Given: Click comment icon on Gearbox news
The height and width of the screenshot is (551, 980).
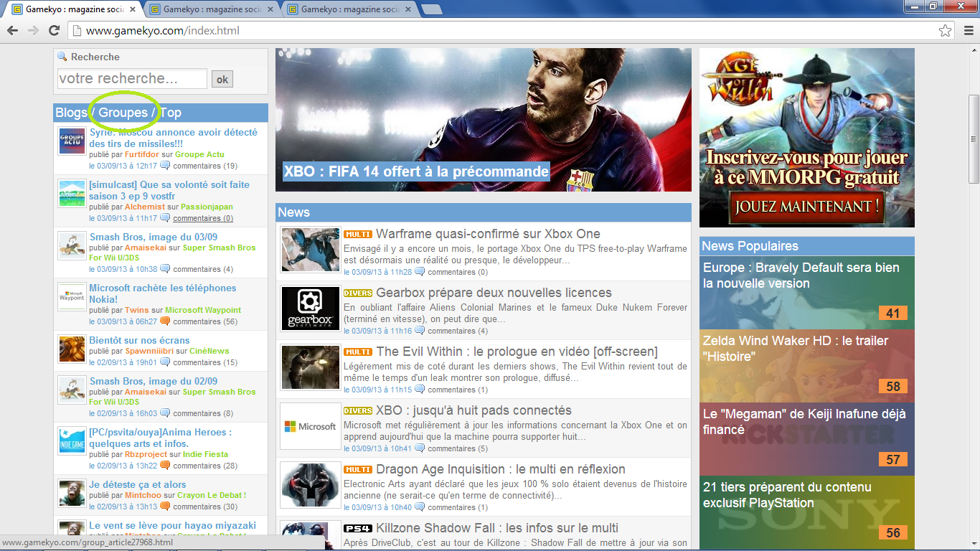Looking at the screenshot, I should [420, 331].
